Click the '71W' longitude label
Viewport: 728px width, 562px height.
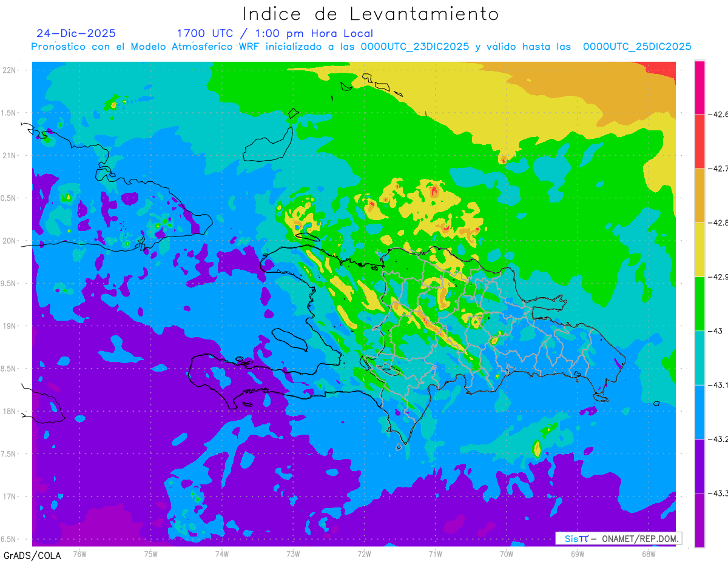click(x=435, y=554)
